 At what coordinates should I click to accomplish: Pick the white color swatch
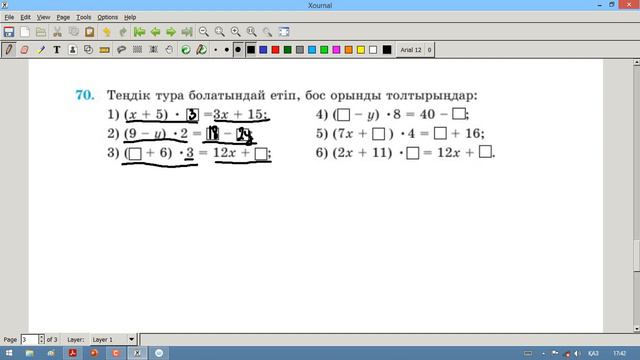373,50
